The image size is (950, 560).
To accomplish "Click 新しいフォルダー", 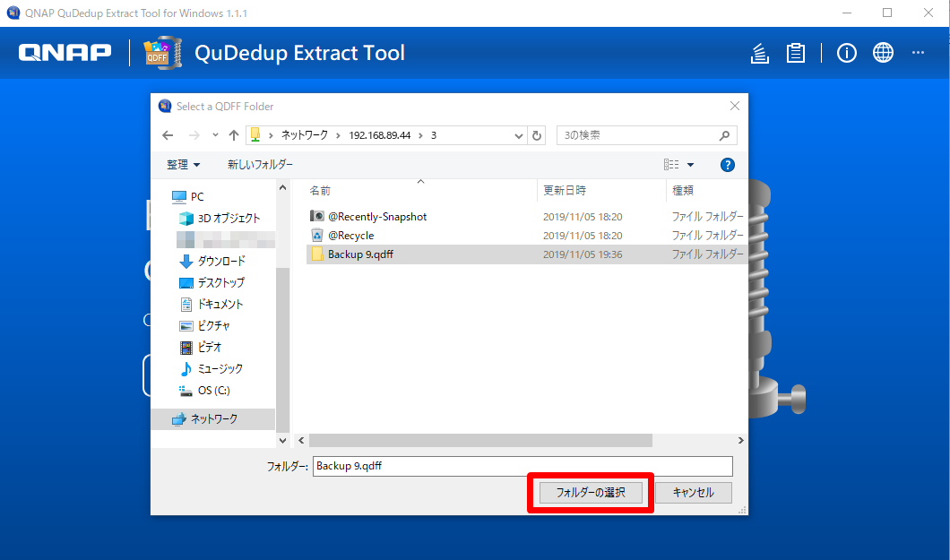I will 260,165.
